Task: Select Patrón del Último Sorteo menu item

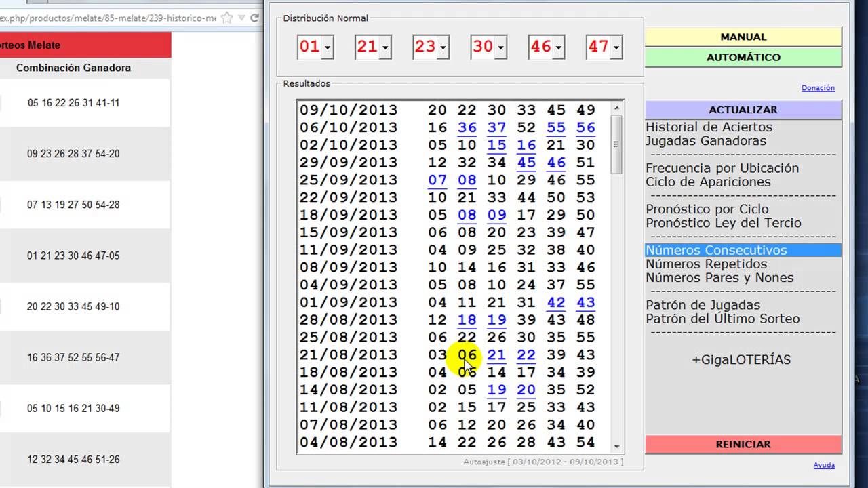Action: (722, 319)
